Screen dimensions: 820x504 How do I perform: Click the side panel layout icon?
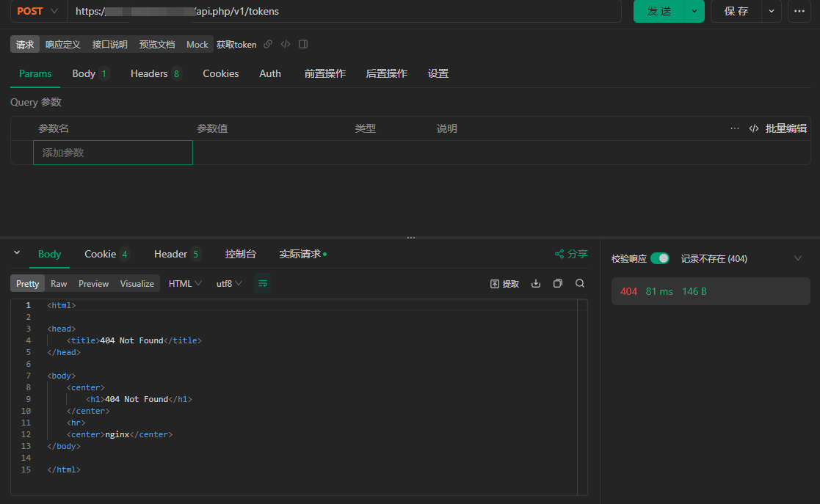303,44
